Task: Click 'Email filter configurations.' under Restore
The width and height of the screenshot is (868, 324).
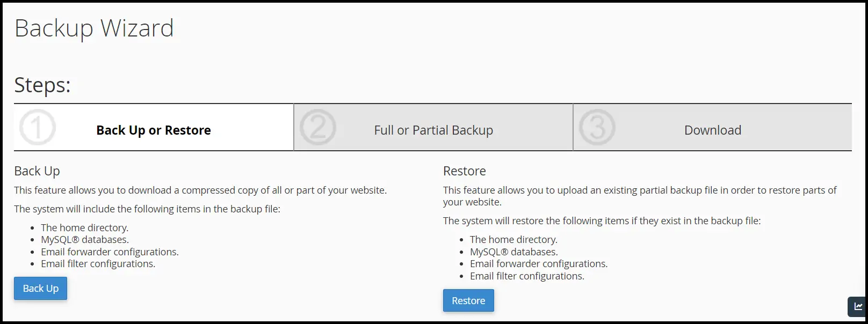Action: 527,276
